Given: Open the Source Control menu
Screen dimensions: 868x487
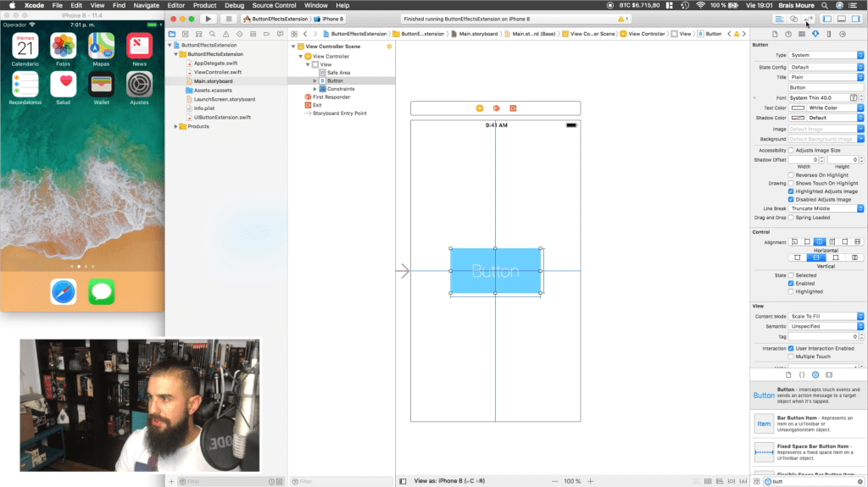Looking at the screenshot, I should pos(274,6).
